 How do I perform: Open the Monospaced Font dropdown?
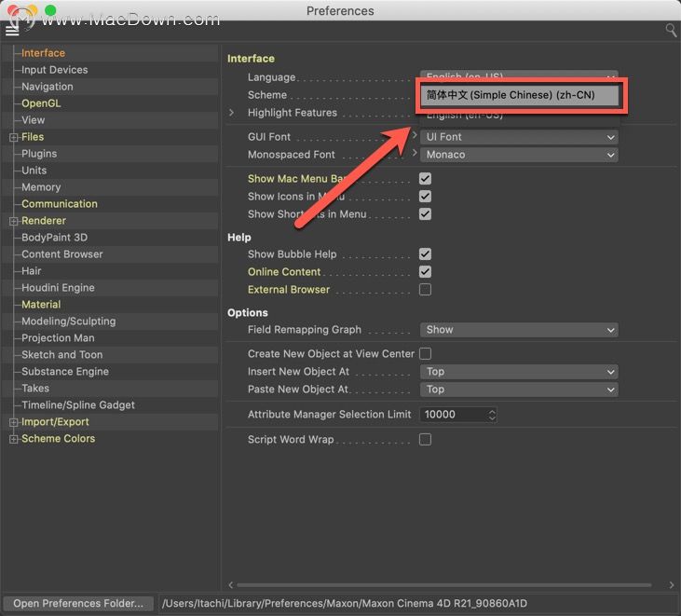519,155
